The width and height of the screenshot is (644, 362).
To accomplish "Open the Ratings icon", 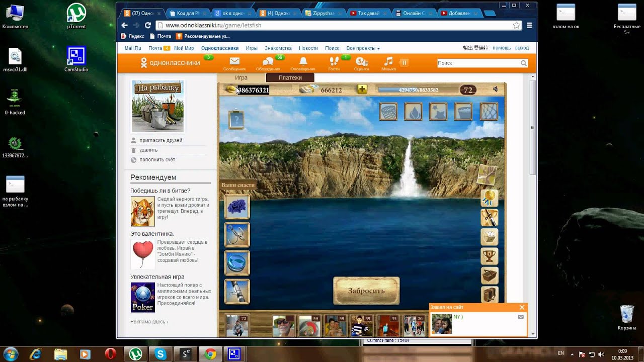I will [x=361, y=63].
